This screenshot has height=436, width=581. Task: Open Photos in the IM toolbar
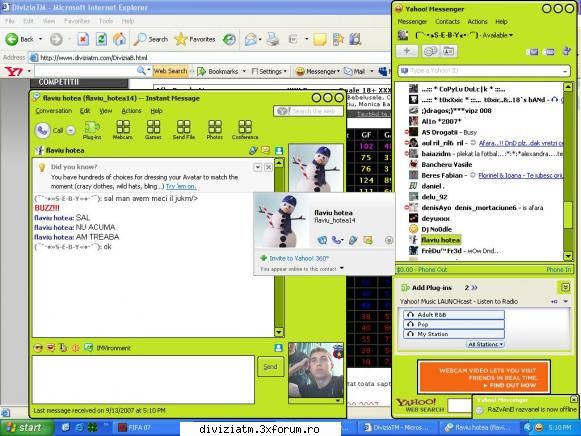coord(215,130)
